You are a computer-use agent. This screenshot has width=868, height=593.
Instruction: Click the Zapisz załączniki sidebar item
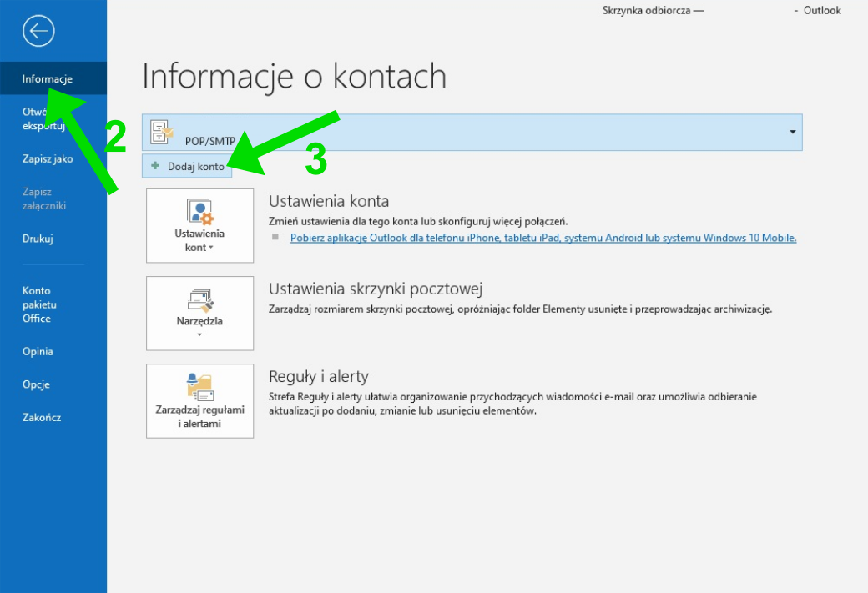44,199
